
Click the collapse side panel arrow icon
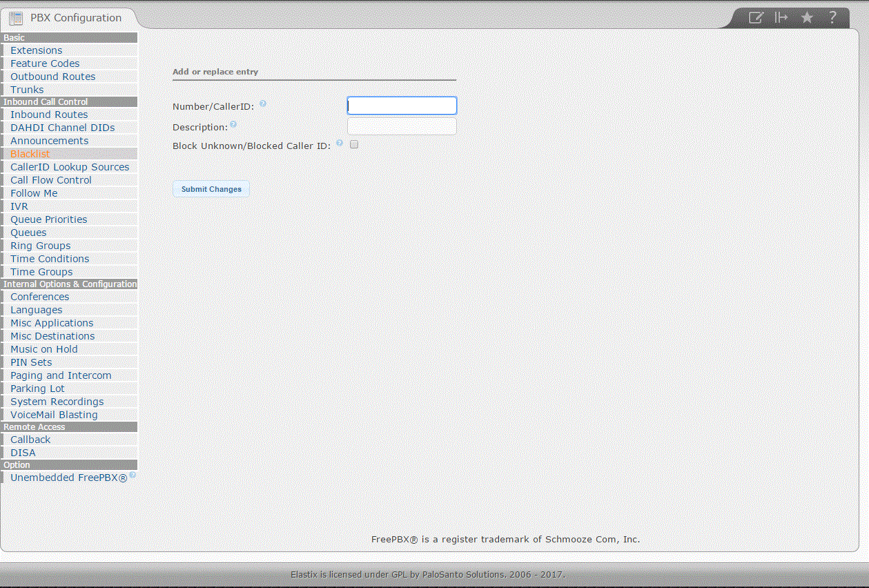pyautogui.click(x=781, y=18)
